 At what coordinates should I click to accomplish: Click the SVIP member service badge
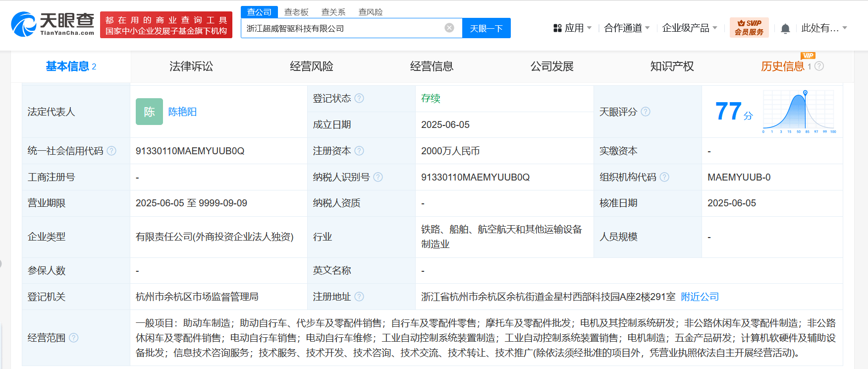pyautogui.click(x=749, y=27)
